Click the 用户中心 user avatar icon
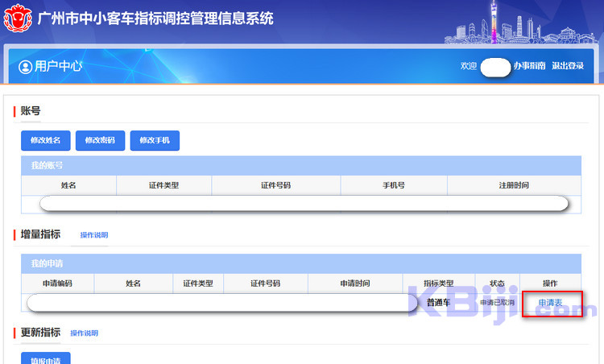The width and height of the screenshot is (604, 364). coord(25,67)
